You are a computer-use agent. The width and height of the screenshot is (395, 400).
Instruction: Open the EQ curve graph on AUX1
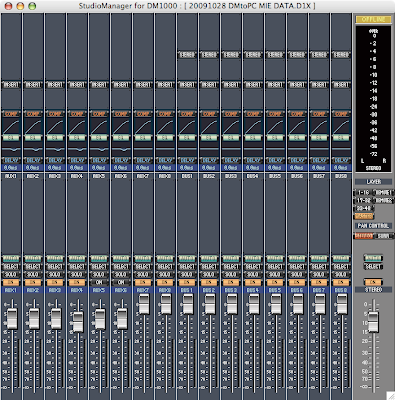click(x=11, y=149)
